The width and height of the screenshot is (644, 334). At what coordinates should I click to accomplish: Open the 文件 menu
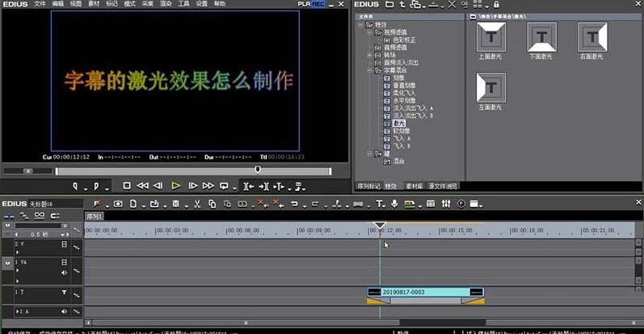pos(40,4)
